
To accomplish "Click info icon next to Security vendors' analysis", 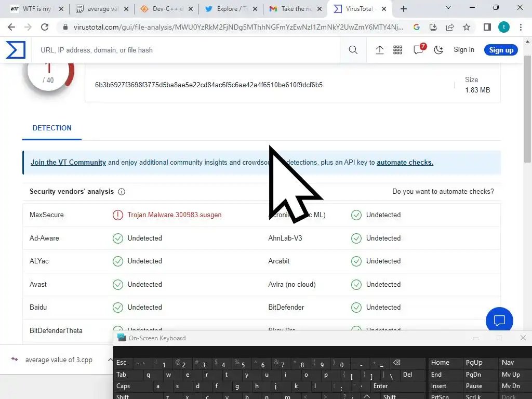I will pos(122,192).
